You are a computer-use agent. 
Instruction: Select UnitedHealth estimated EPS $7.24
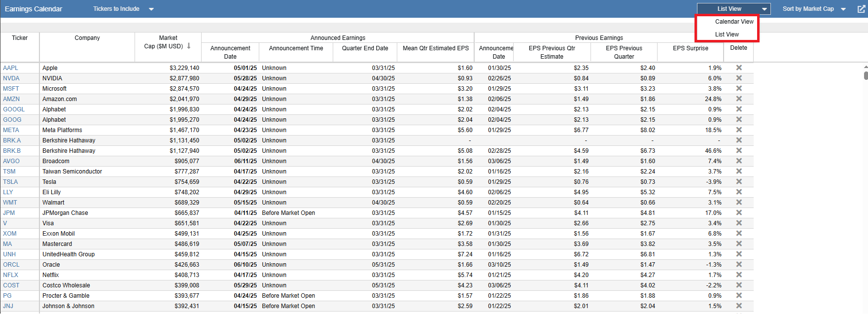click(465, 254)
